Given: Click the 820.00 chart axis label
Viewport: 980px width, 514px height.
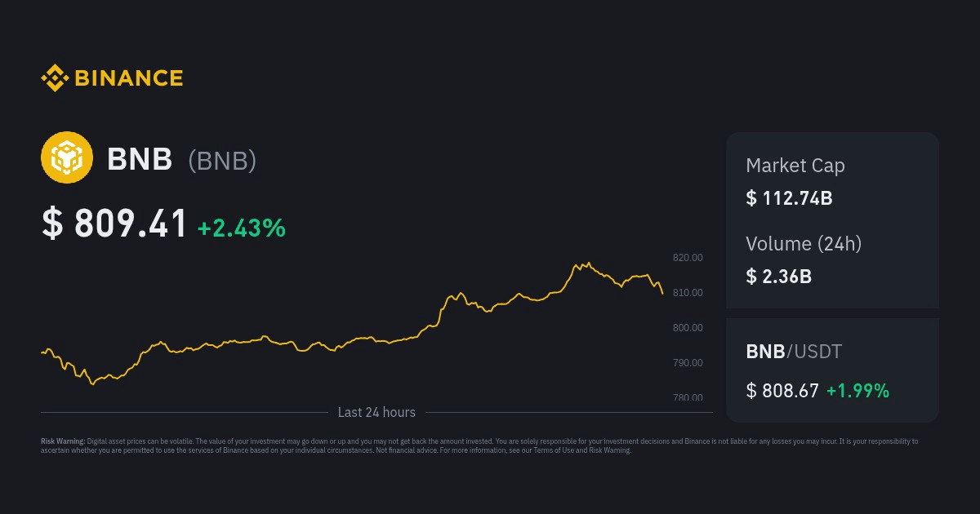Looking at the screenshot, I should click(688, 258).
